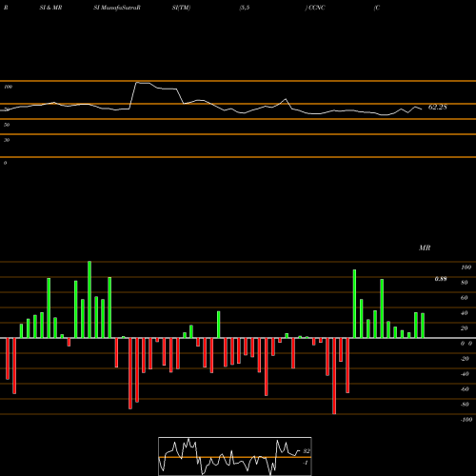Click the MR axis label -100
Viewport: 476px width, 476px height.
tap(466, 420)
